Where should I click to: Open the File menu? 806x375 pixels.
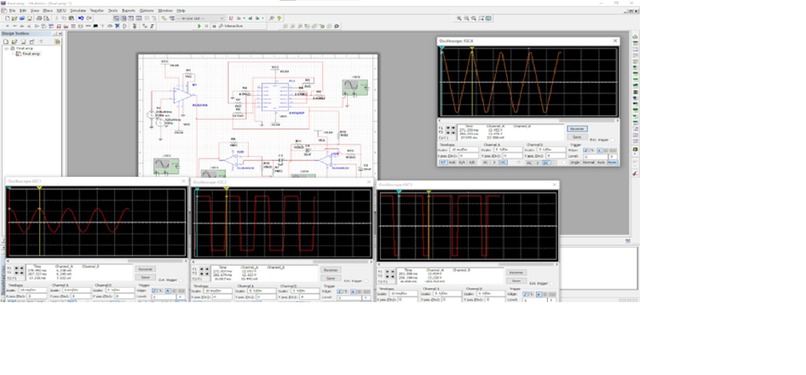pyautogui.click(x=12, y=10)
